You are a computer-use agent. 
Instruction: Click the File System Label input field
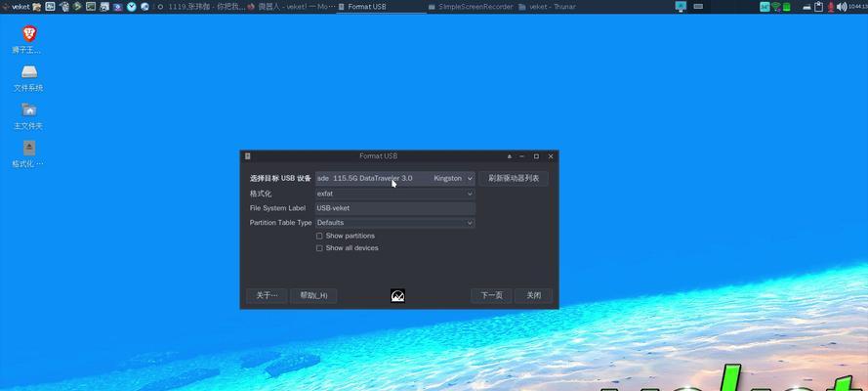[395, 208]
